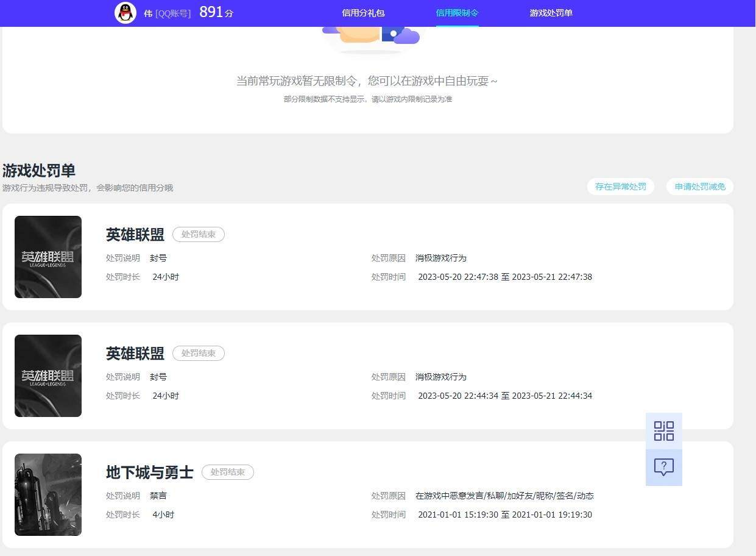Click penalty time 2021-01-01 15:19:30 text
This screenshot has height=556, width=756.
(x=505, y=515)
